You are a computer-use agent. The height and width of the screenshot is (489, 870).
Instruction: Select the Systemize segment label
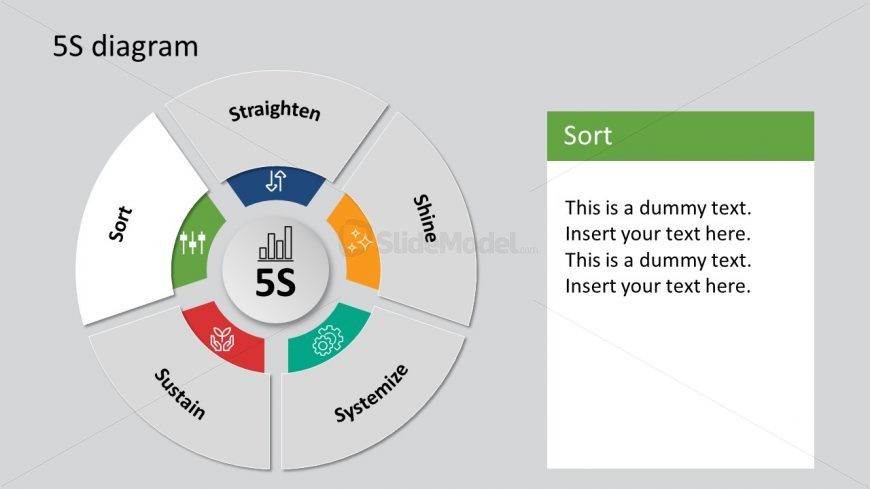pos(371,393)
